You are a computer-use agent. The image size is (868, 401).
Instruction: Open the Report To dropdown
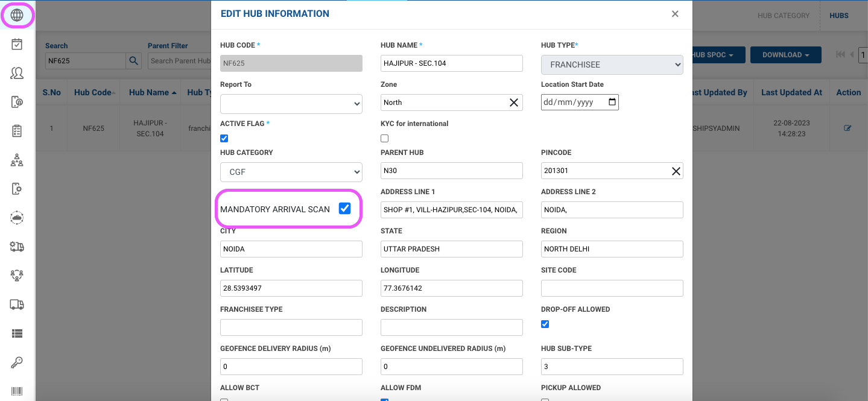click(291, 104)
